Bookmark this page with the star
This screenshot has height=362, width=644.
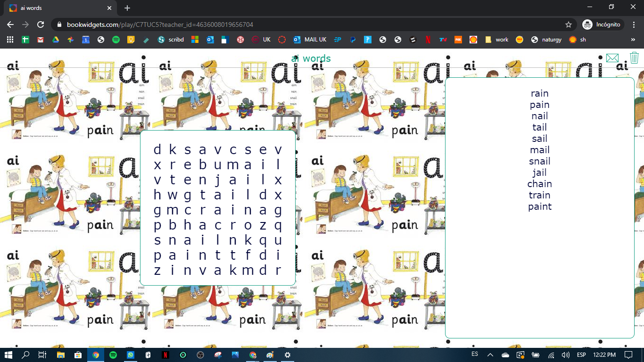pos(569,25)
